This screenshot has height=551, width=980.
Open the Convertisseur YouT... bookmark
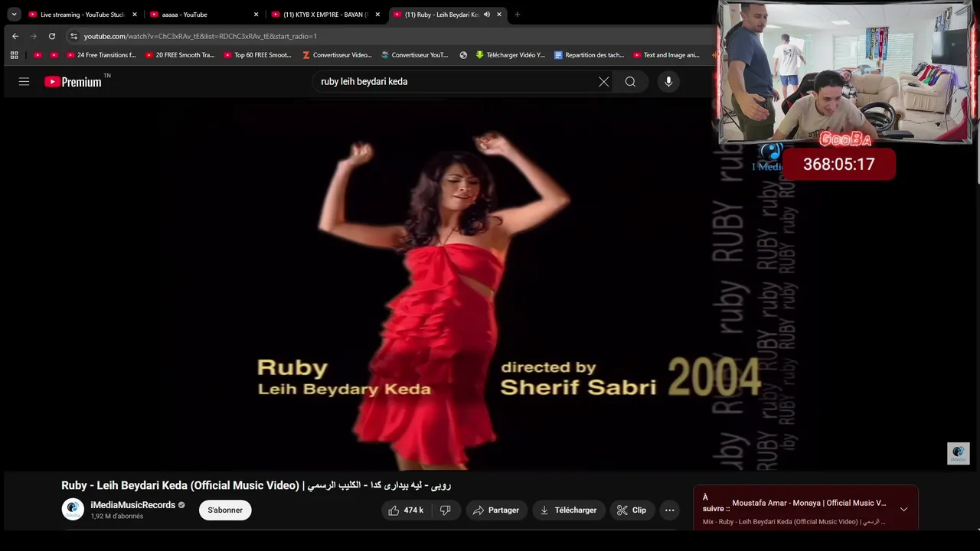point(415,55)
